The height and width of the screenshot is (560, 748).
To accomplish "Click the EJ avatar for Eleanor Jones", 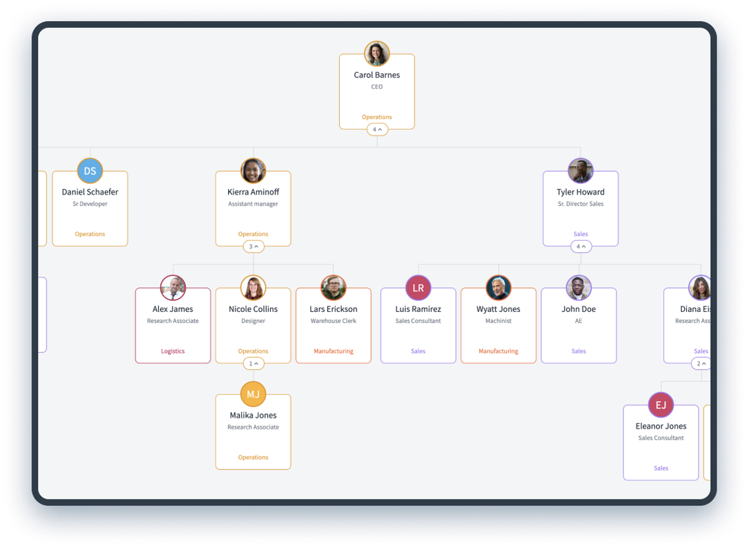I will [x=661, y=405].
